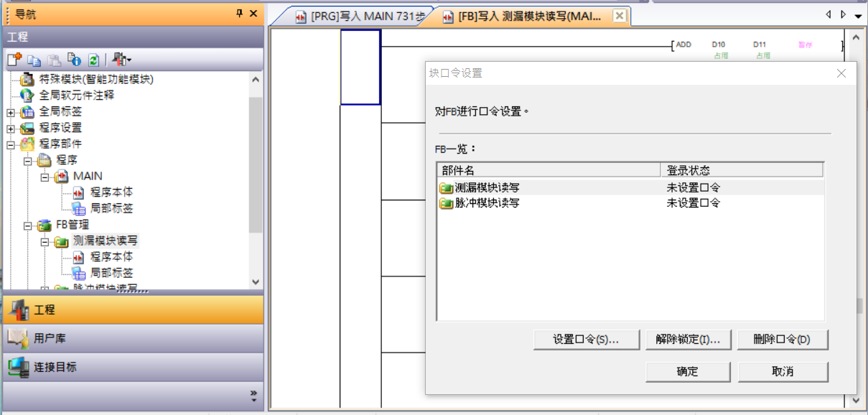This screenshot has height=415, width=868.
Task: Click the copy icon in project toolbar
Action: click(x=34, y=60)
